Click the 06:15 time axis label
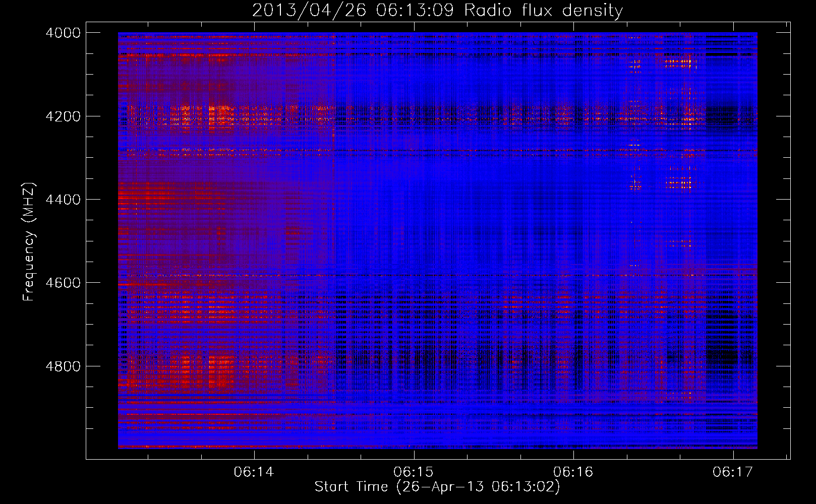816x504 pixels. click(x=414, y=472)
